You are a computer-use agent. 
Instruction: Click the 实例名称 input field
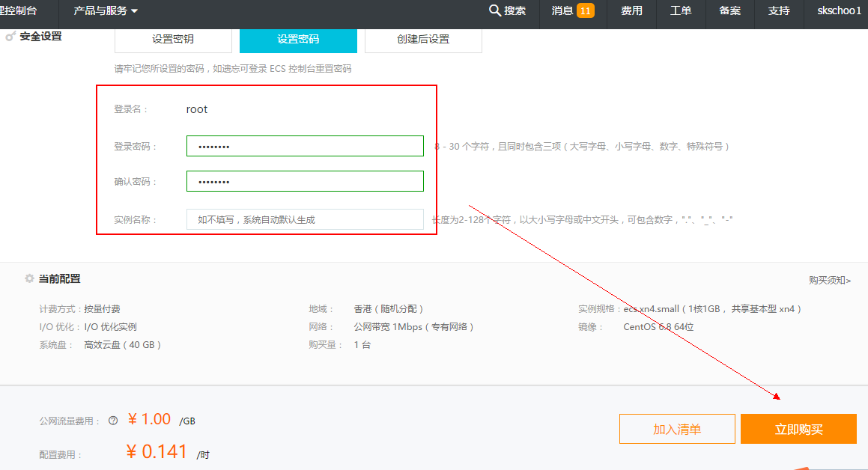point(305,219)
